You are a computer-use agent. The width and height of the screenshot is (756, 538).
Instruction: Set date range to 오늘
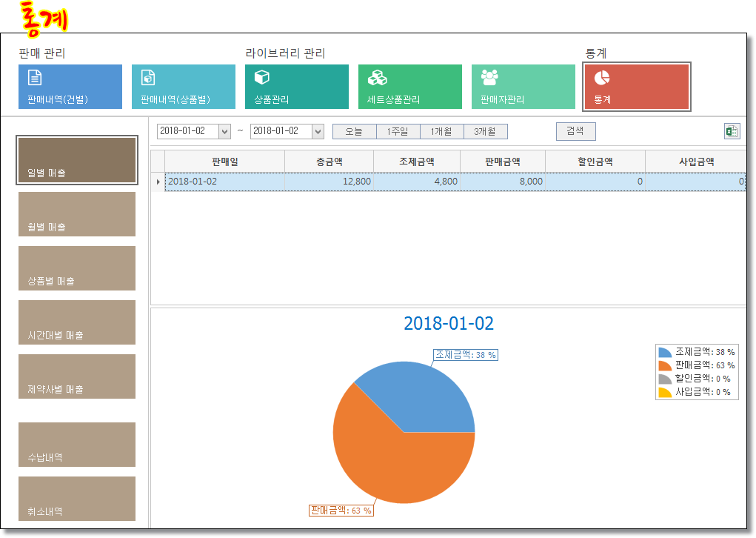(x=354, y=131)
